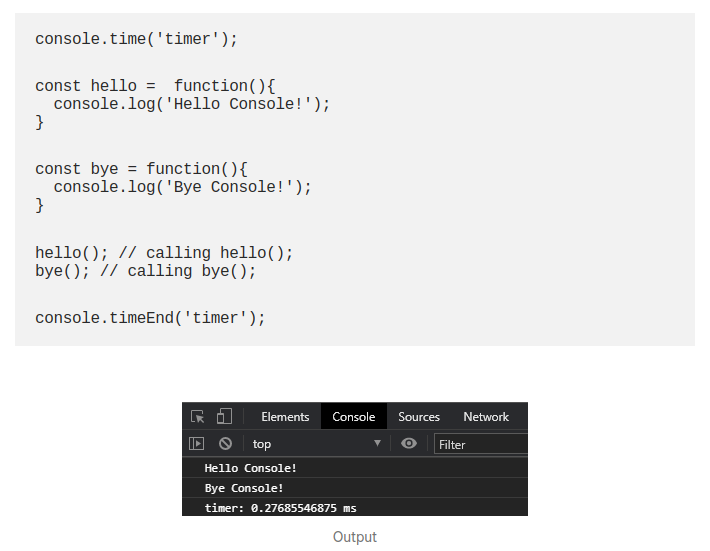Click the console.timeEnd('timer') code line
This screenshot has width=710, height=551.
150,318
